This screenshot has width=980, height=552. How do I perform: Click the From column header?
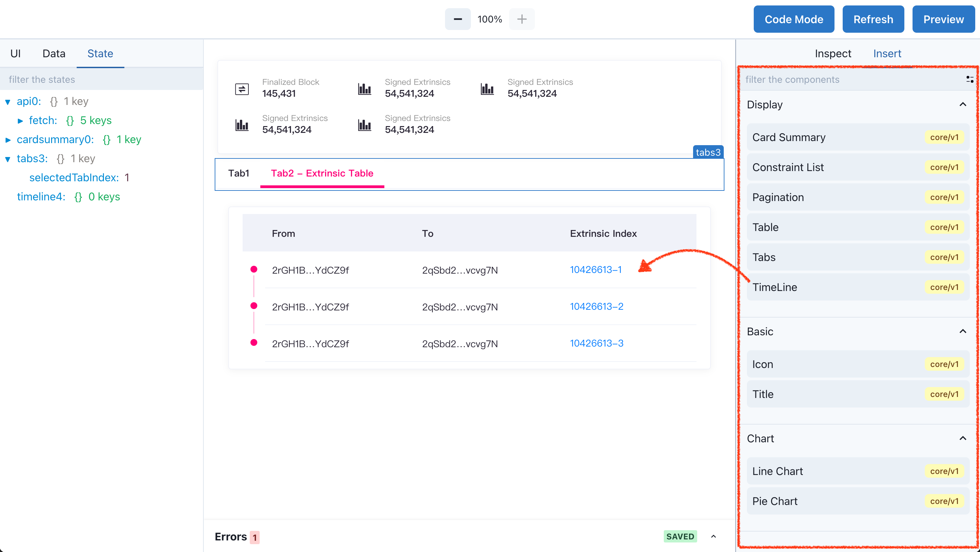(x=284, y=234)
